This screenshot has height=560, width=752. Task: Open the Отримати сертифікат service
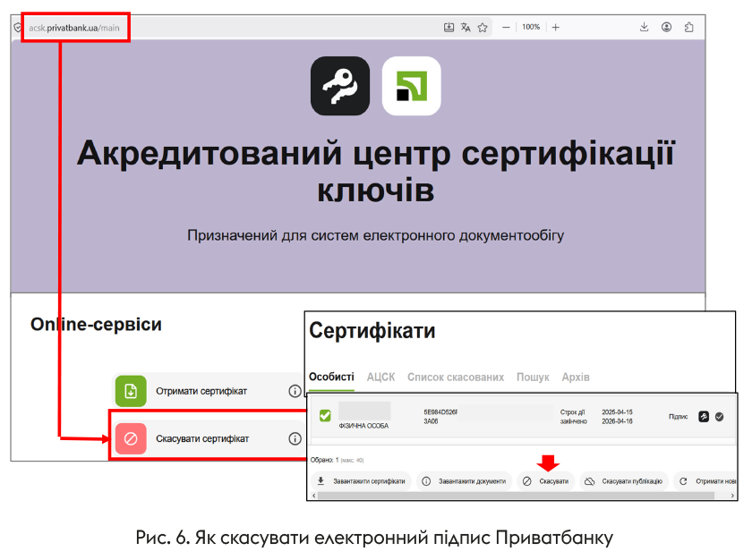coord(208,391)
